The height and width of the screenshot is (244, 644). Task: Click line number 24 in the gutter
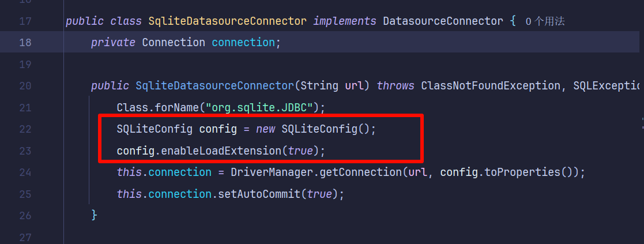(x=25, y=172)
